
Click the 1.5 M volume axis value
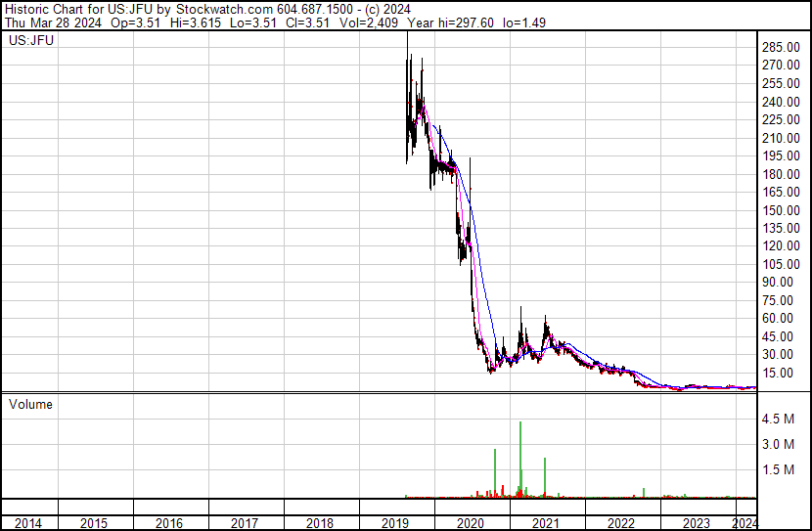click(778, 469)
